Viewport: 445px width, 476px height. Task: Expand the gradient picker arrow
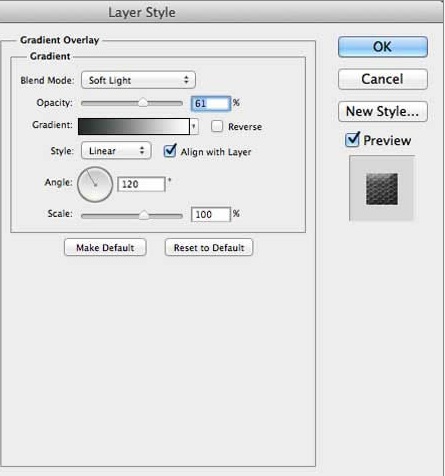pyautogui.click(x=194, y=127)
